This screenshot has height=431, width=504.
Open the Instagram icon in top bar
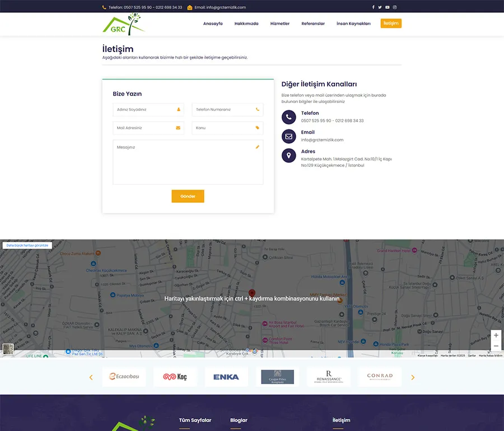click(395, 7)
